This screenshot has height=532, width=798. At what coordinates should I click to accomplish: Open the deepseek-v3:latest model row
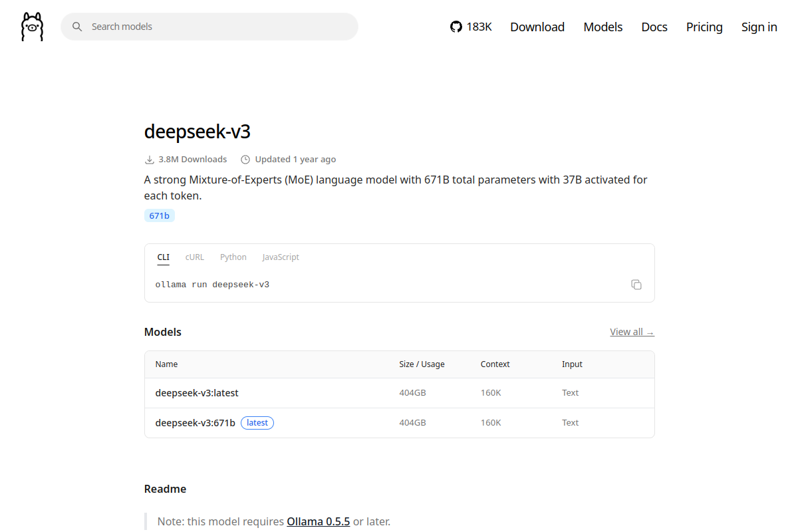[400, 393]
